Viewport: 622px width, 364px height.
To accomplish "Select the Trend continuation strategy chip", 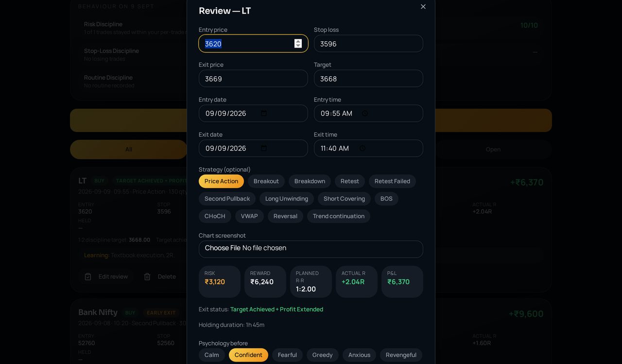I will (339, 216).
